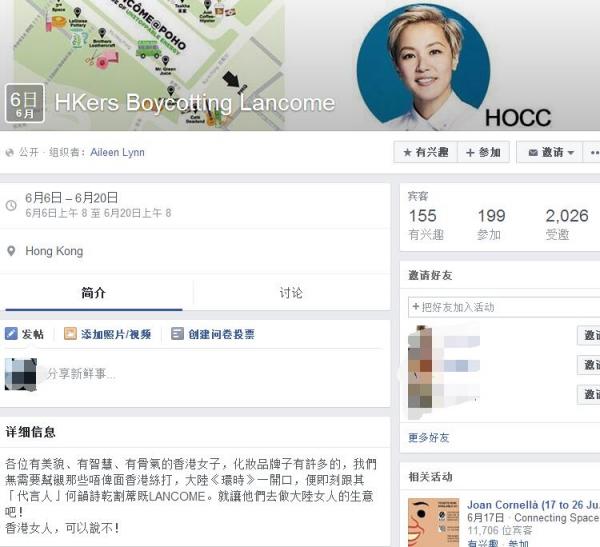Invite the first listed friend
The image size is (600, 547).
coord(589,335)
